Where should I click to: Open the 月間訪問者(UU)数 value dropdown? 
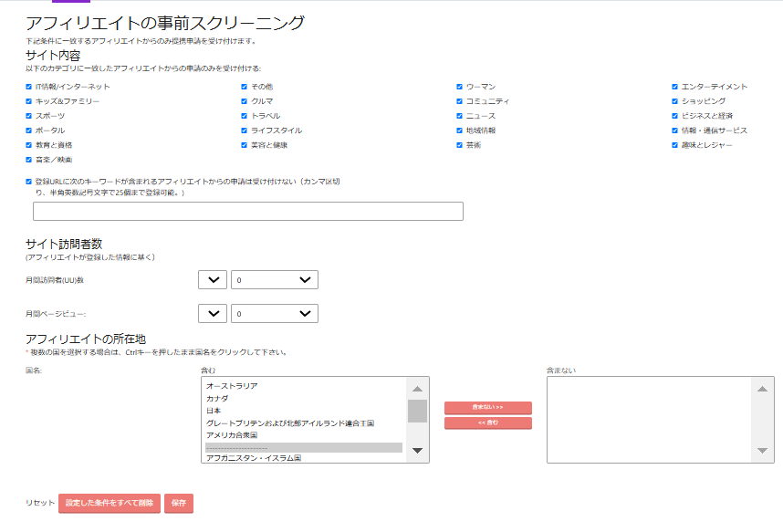(x=274, y=280)
